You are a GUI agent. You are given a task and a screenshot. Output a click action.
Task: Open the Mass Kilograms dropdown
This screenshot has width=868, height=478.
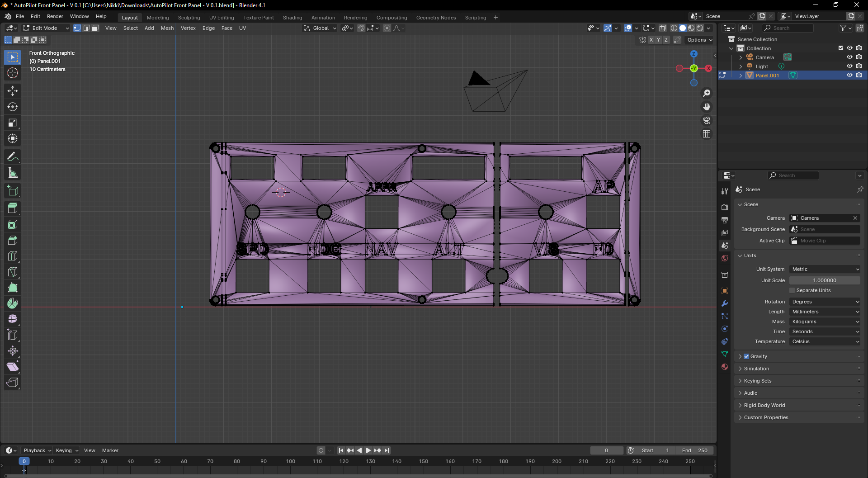[825, 322]
